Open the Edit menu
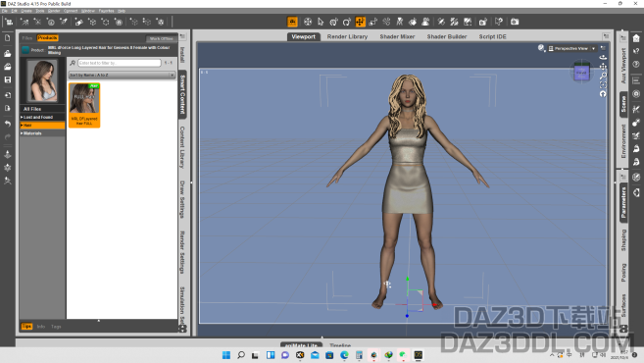The image size is (644, 363). [x=14, y=11]
